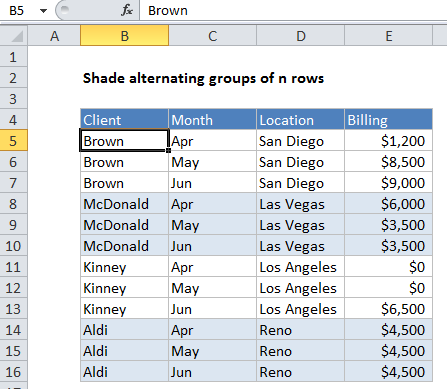The height and width of the screenshot is (389, 447).
Task: Click the formula bar containing Brown
Action: [x=295, y=11]
